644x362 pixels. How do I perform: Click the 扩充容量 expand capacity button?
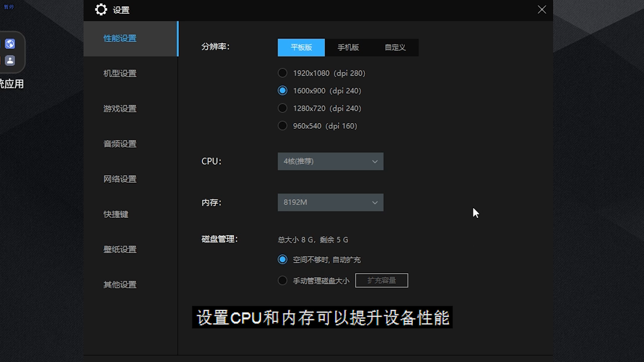click(x=381, y=280)
